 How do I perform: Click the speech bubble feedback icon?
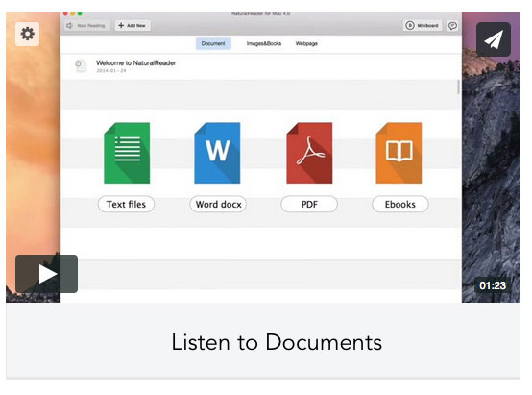point(452,26)
